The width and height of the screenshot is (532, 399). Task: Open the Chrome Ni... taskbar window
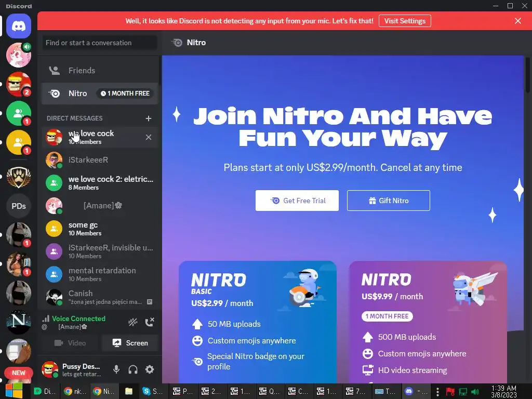pyautogui.click(x=104, y=391)
